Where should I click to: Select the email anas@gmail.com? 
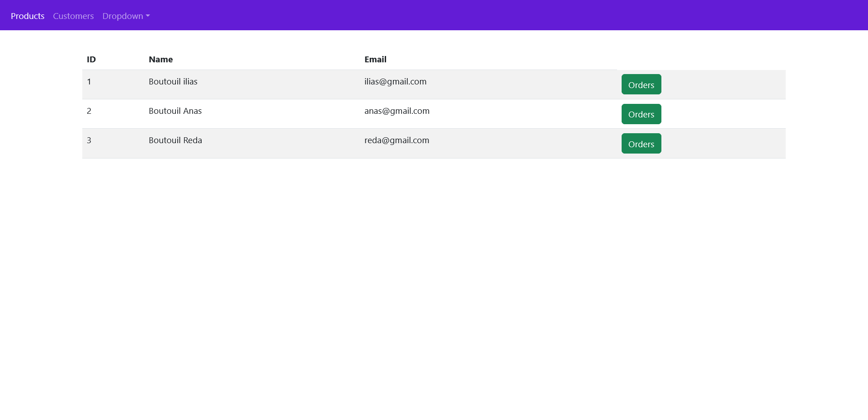point(397,111)
